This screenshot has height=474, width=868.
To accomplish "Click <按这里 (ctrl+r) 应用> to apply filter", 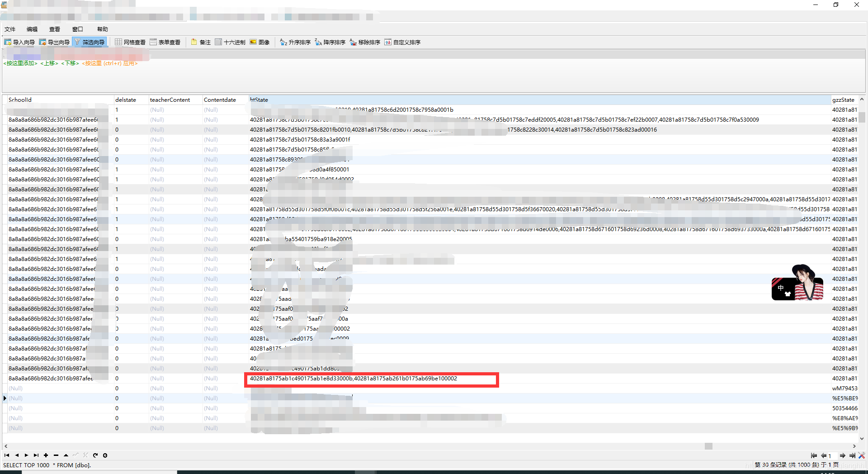I will pyautogui.click(x=110, y=63).
